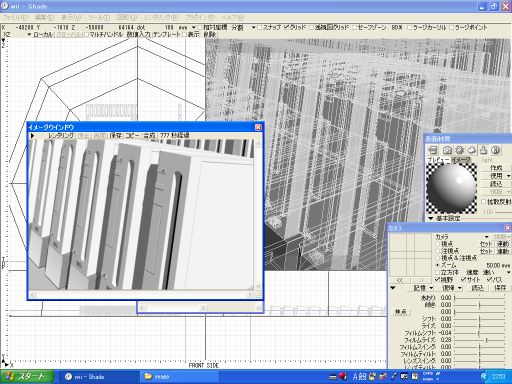The image size is (512, 384).
Task: Click the first icon in surface material panel
Action: point(433,150)
